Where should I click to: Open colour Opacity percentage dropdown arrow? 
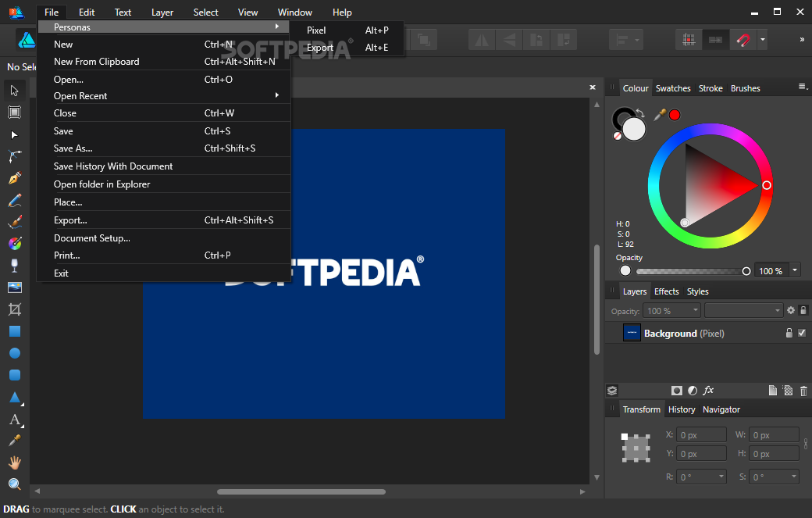795,270
